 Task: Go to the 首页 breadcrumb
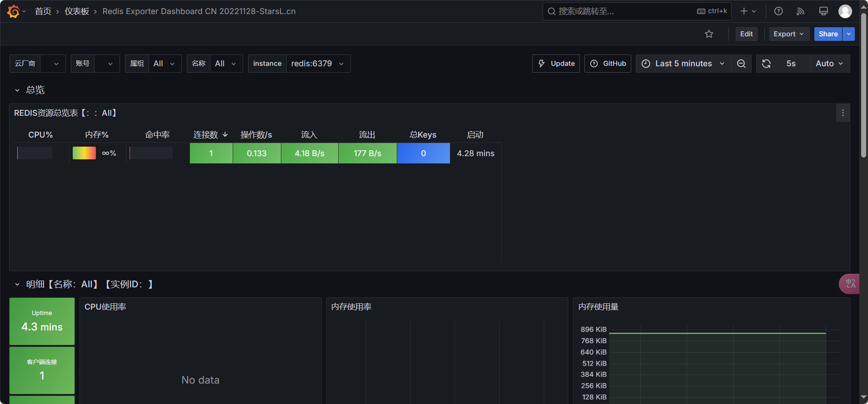(x=43, y=11)
